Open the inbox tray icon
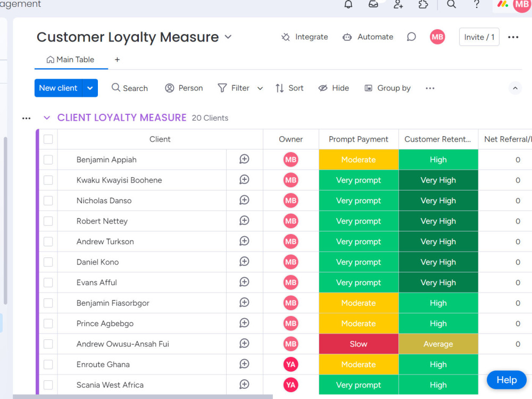Viewport: 532px width, 399px height. pyautogui.click(x=373, y=4)
